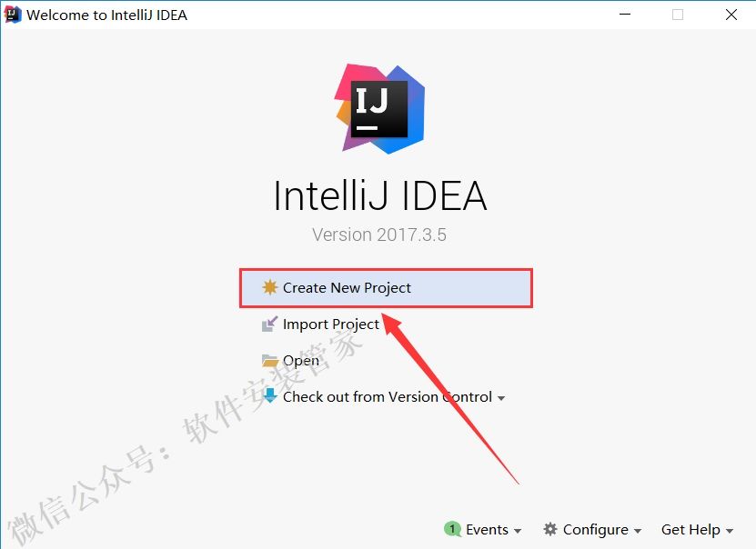The image size is (756, 549).
Task: Click the Create New Project starburst icon
Action: click(x=270, y=287)
